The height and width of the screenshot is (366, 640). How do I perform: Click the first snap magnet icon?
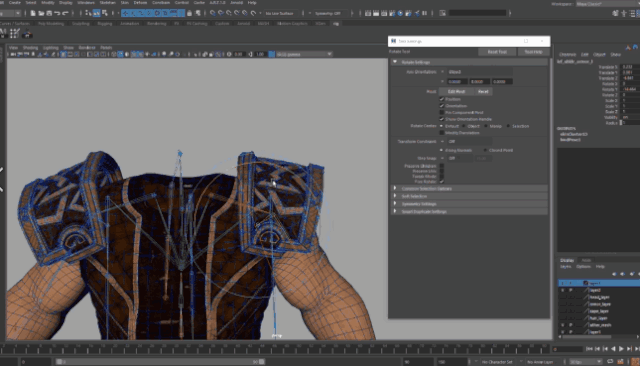click(213, 13)
